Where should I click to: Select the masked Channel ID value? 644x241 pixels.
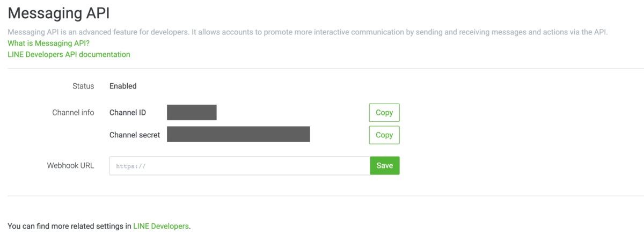[192, 113]
